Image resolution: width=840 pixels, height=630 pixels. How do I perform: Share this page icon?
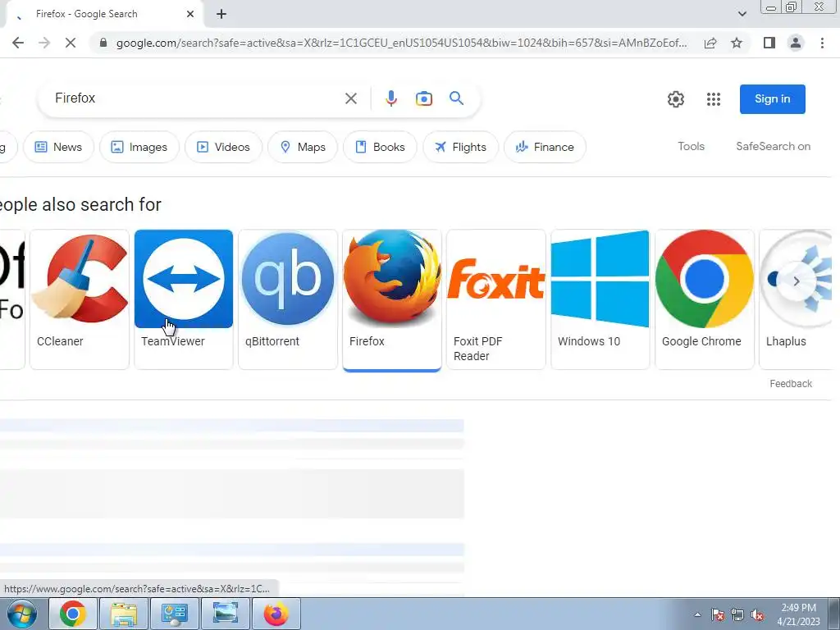coord(710,43)
